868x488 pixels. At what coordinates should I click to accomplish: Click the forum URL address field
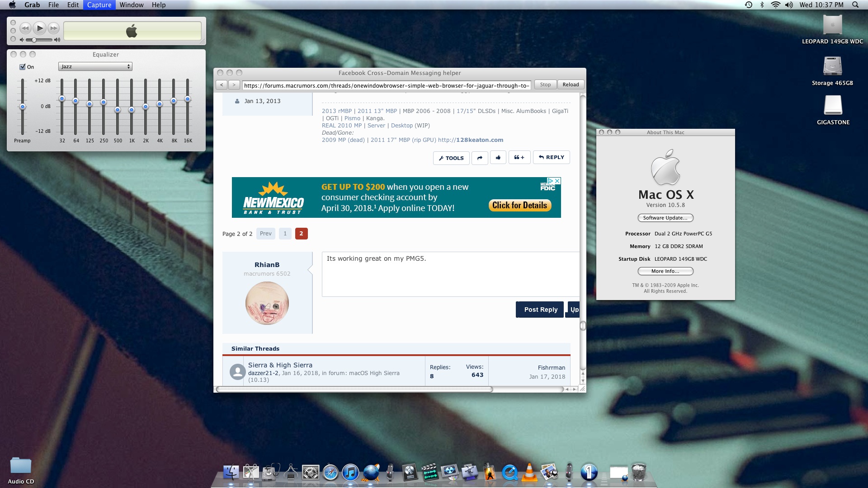(x=386, y=85)
